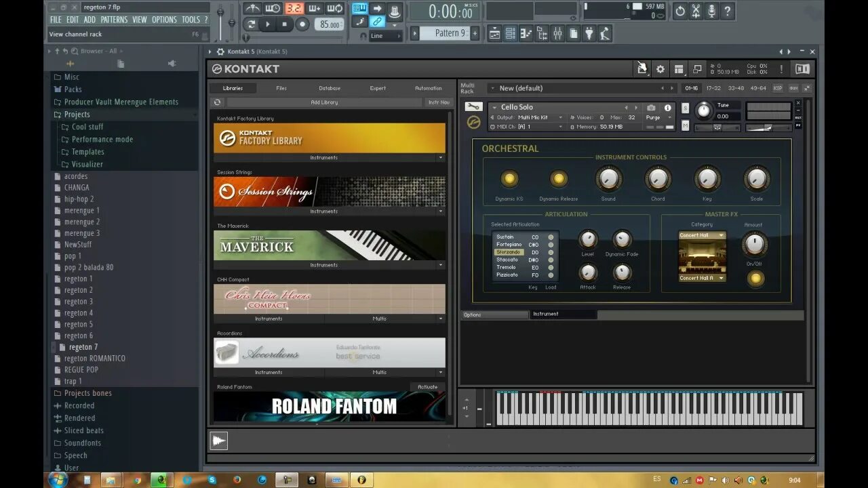Click the Activate button for Roland Fantom
The image size is (868, 488).
[427, 387]
